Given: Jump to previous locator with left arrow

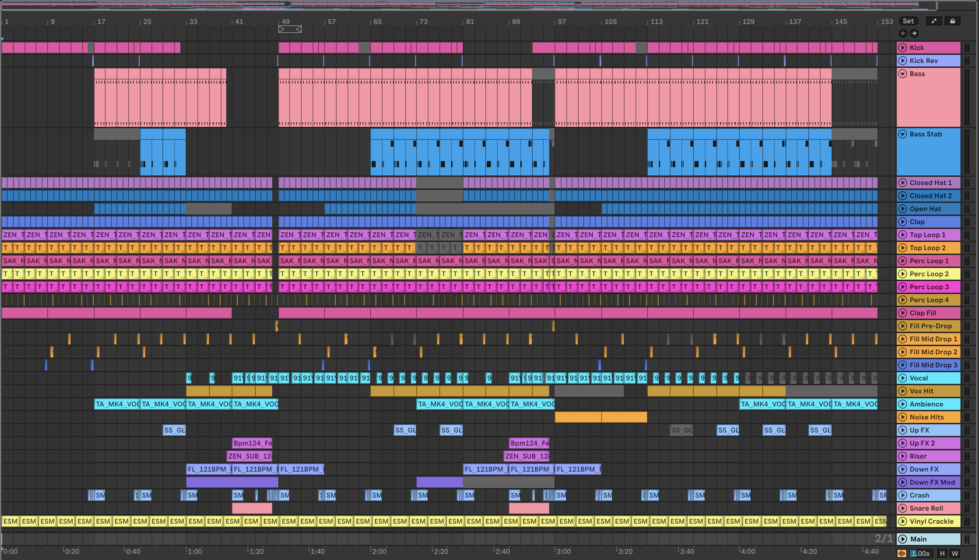Looking at the screenshot, I should pos(903,34).
